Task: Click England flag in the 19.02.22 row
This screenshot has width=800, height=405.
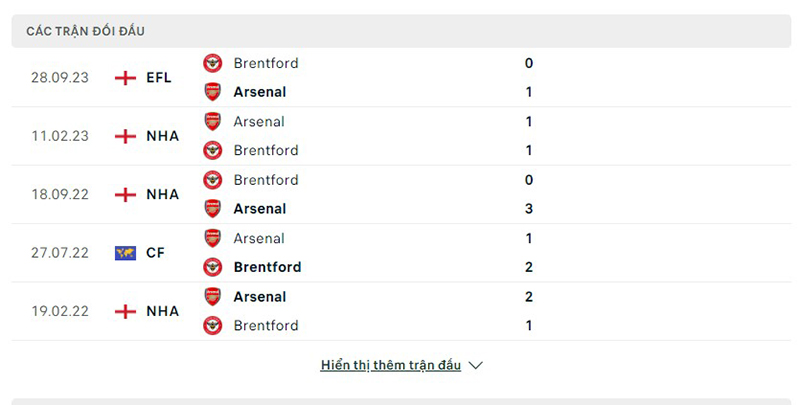Action: tap(125, 311)
